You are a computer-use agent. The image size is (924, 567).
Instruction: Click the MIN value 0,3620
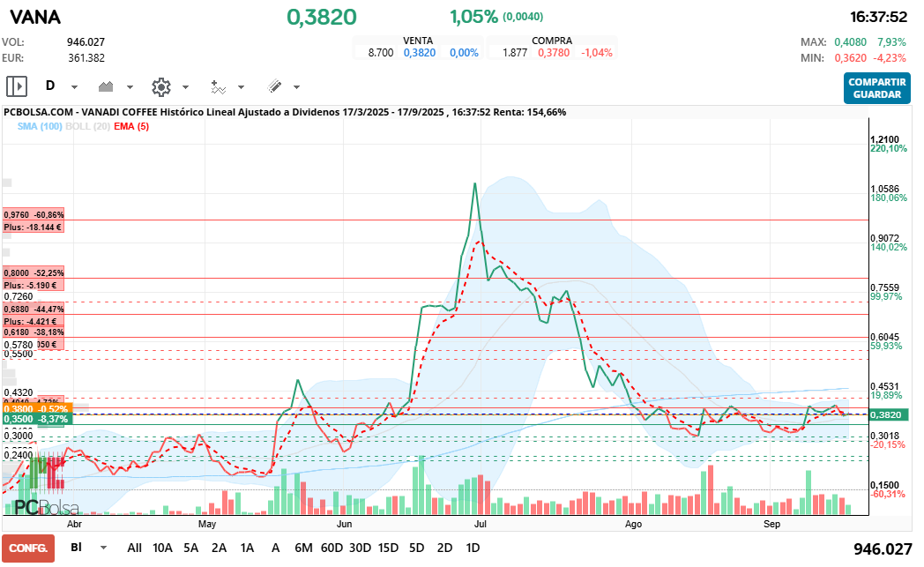point(850,58)
